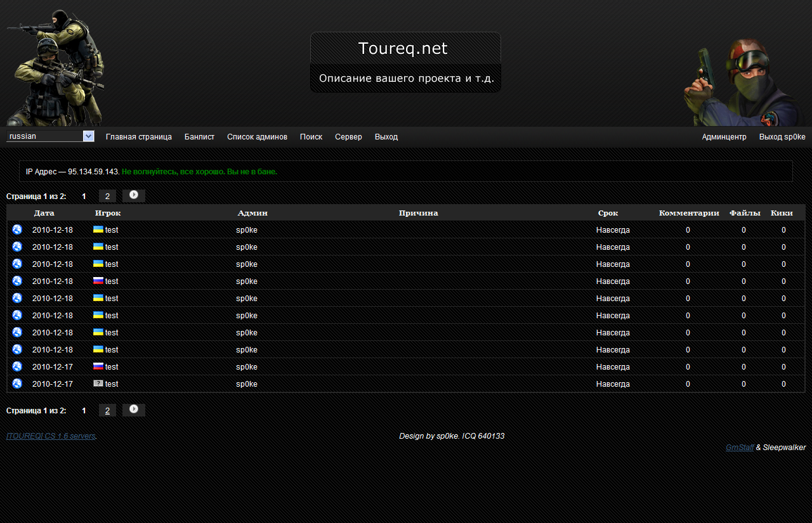The image size is (812, 523).
Task: Click the next-page arrow icon below table
Action: pos(134,410)
